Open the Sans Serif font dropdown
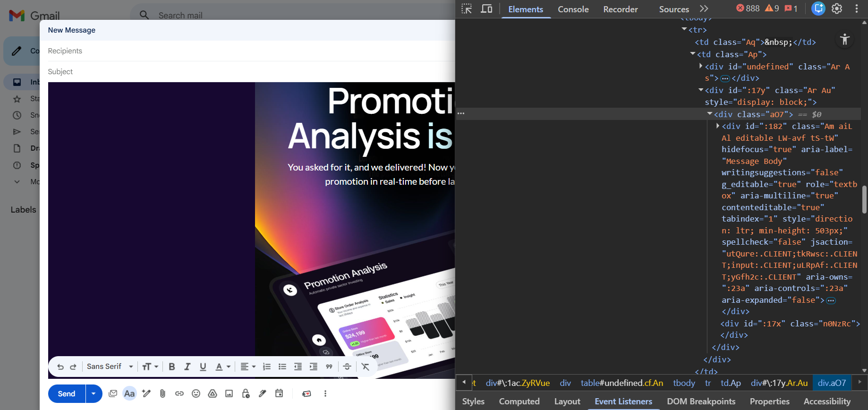The height and width of the screenshot is (410, 868). (110, 367)
